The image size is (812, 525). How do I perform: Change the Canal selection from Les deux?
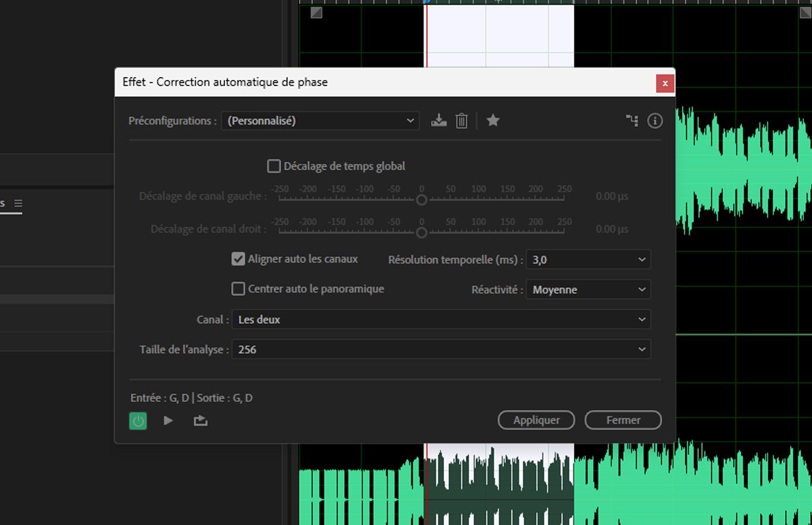point(441,319)
